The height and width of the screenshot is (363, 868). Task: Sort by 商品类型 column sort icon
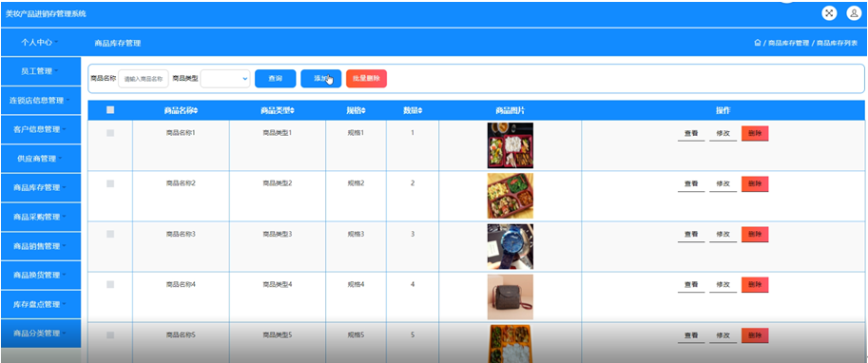292,110
